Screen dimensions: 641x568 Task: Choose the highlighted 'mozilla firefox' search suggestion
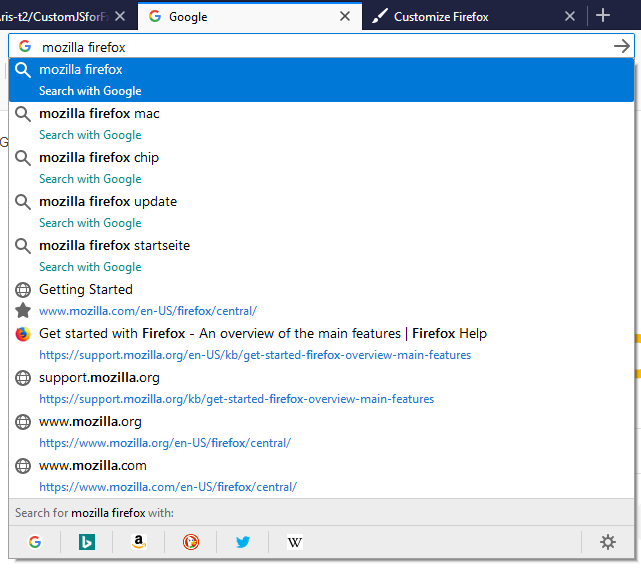click(321, 80)
